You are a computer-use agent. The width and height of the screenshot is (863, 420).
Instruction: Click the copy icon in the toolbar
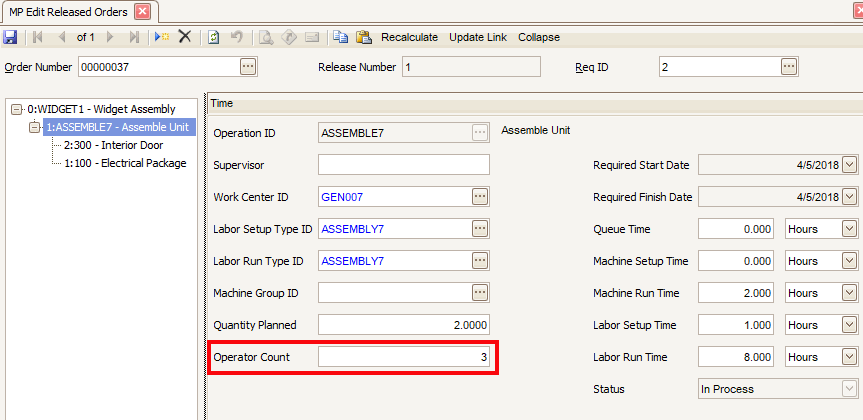pyautogui.click(x=341, y=37)
